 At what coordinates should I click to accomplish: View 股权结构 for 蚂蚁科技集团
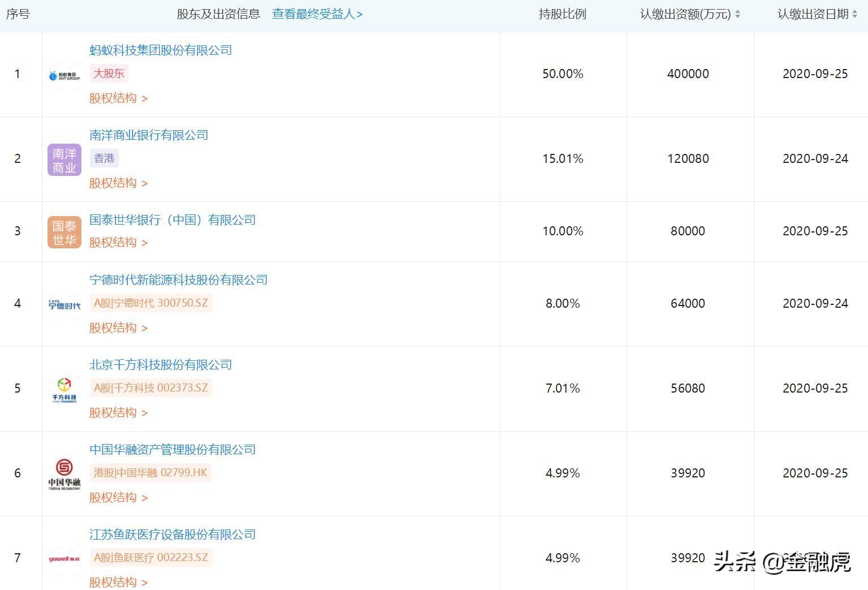pos(118,98)
